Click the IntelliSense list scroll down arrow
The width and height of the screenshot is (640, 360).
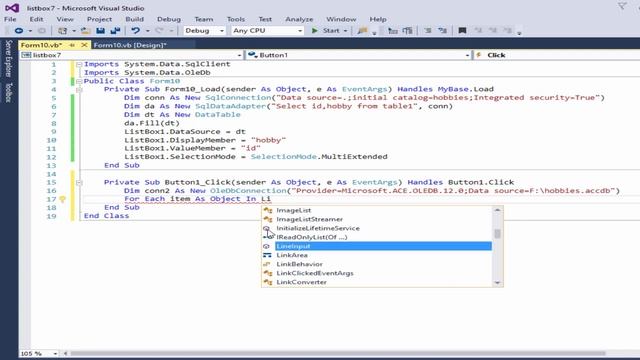[x=497, y=282]
